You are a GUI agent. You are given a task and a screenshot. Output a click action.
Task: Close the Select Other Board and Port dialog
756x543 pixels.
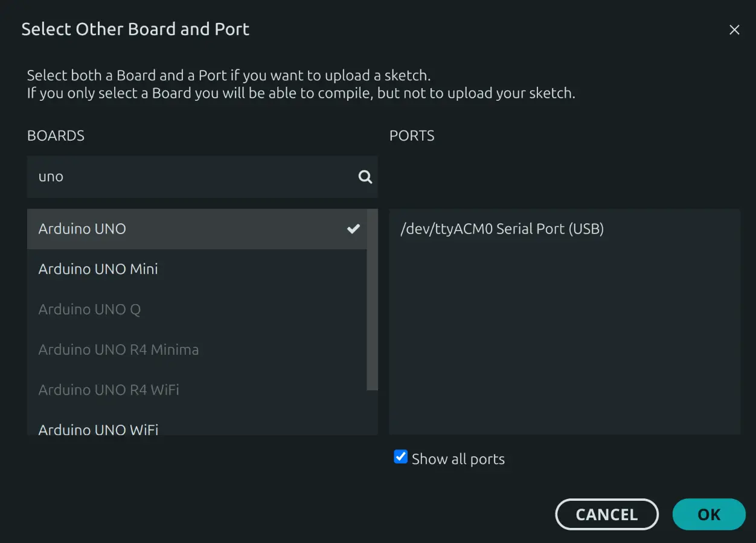pyautogui.click(x=734, y=29)
